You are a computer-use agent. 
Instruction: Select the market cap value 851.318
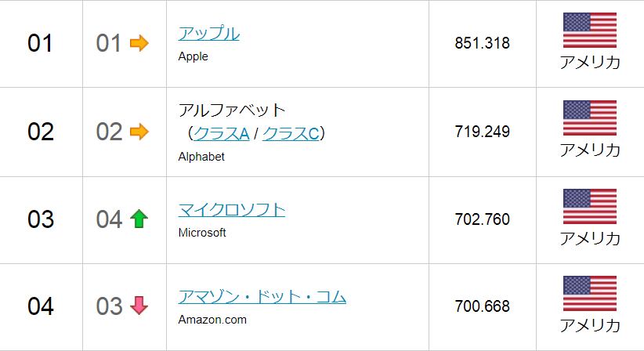482,43
